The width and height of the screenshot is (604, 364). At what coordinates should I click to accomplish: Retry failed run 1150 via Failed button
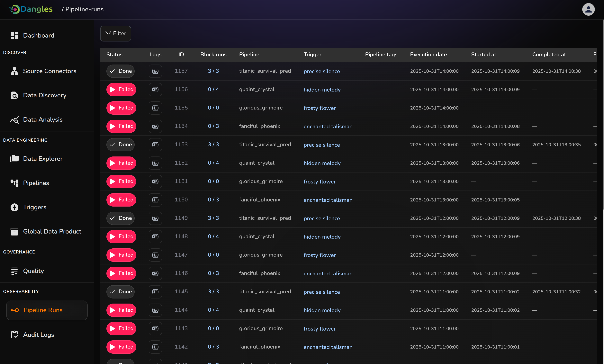[121, 200]
